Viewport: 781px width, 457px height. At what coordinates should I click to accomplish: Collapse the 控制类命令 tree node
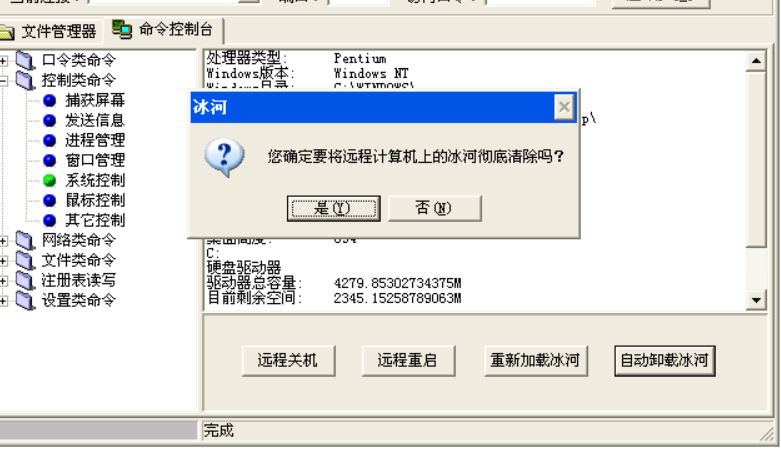click(x=3, y=81)
